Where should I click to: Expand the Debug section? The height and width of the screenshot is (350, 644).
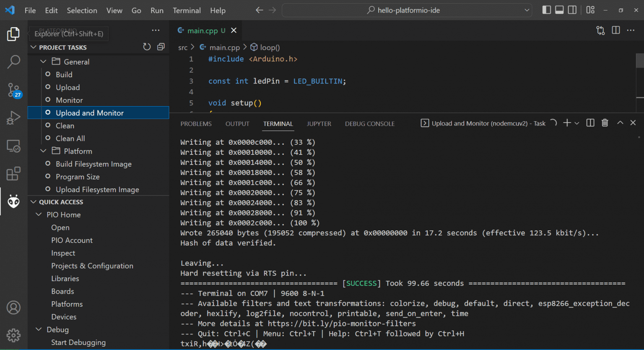(x=38, y=329)
